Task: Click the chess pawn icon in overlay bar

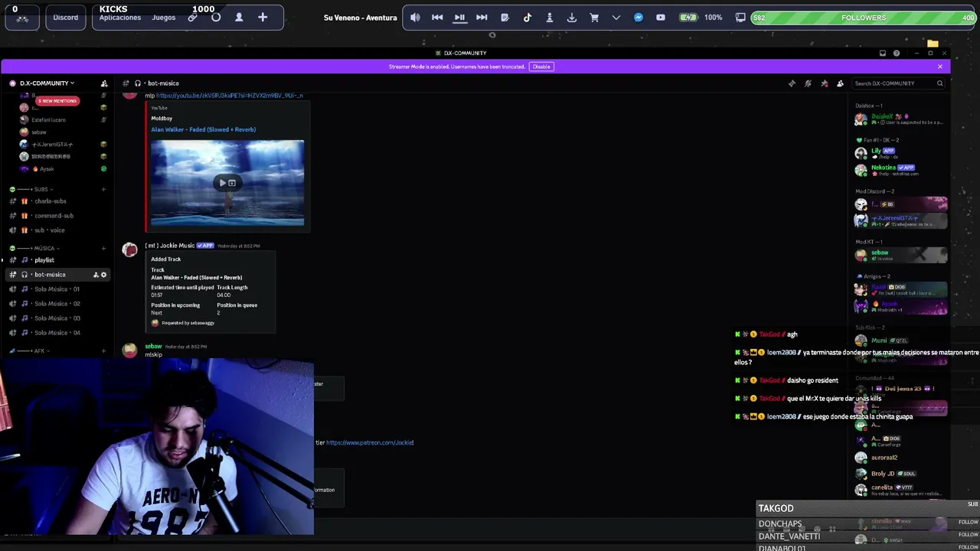Action: 549,18
